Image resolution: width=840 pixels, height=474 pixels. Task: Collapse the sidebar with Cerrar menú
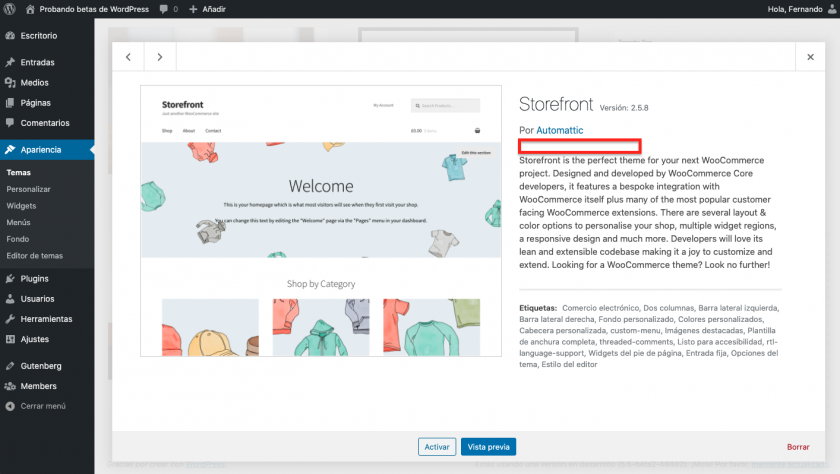pyautogui.click(x=42, y=406)
